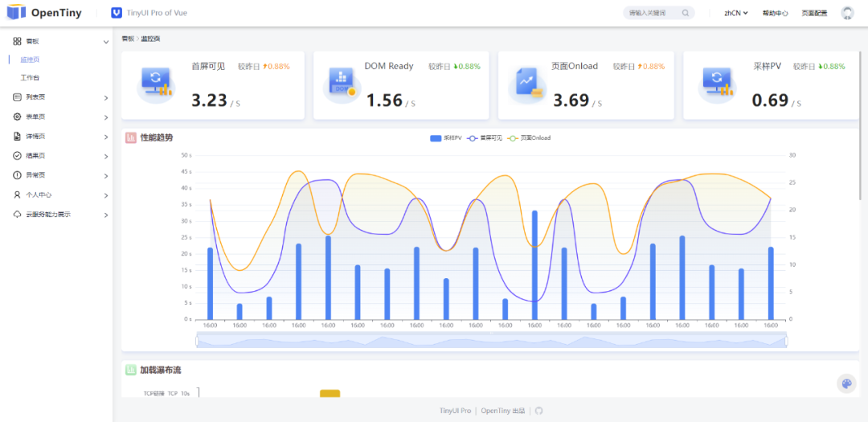Expand the 云服务能力展示 menu chevron

106,215
